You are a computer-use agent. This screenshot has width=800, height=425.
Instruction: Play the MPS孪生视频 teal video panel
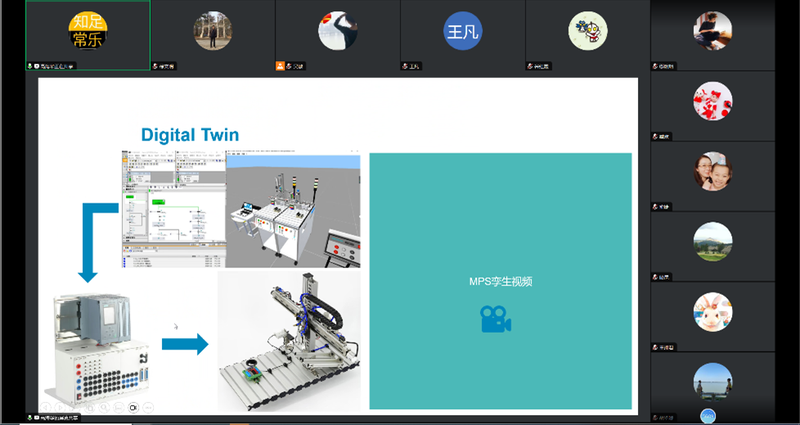500,281
